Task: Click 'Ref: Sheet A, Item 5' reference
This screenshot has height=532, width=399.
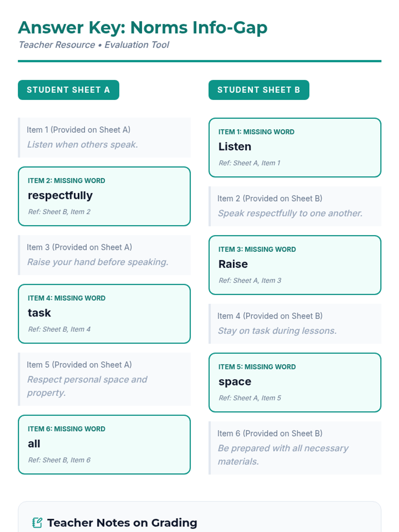Action: 250,398
